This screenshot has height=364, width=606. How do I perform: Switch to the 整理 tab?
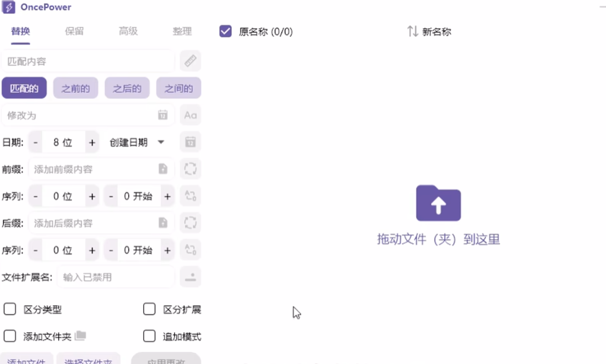click(182, 31)
